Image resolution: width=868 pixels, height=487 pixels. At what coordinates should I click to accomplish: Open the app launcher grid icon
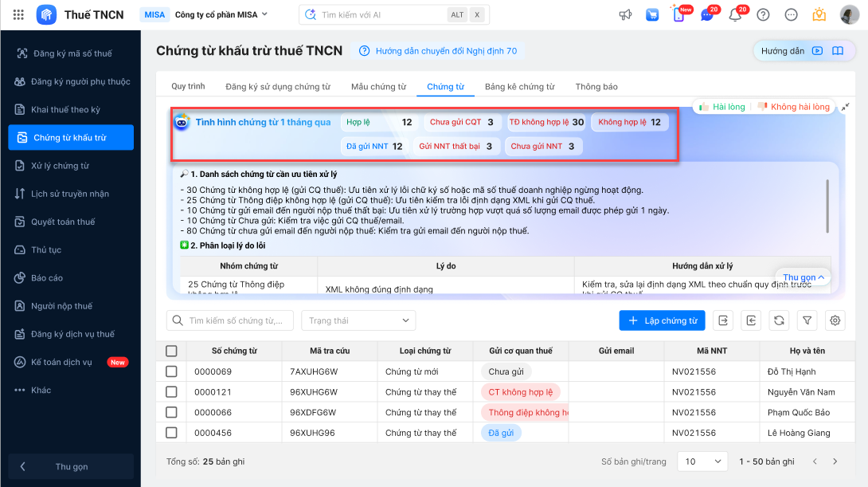pos(19,14)
